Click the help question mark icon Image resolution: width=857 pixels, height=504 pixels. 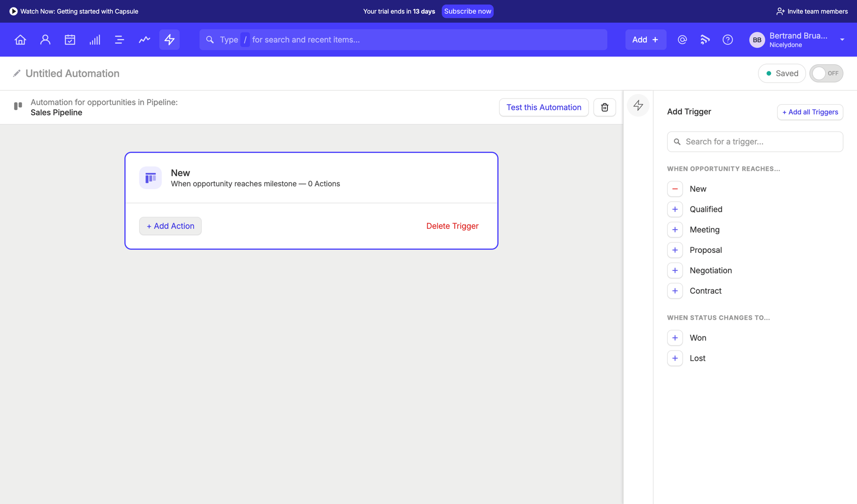pos(728,40)
